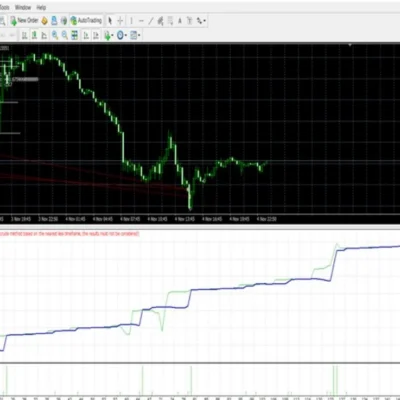Select the Crosshair tool
400x400 pixels.
120,21
